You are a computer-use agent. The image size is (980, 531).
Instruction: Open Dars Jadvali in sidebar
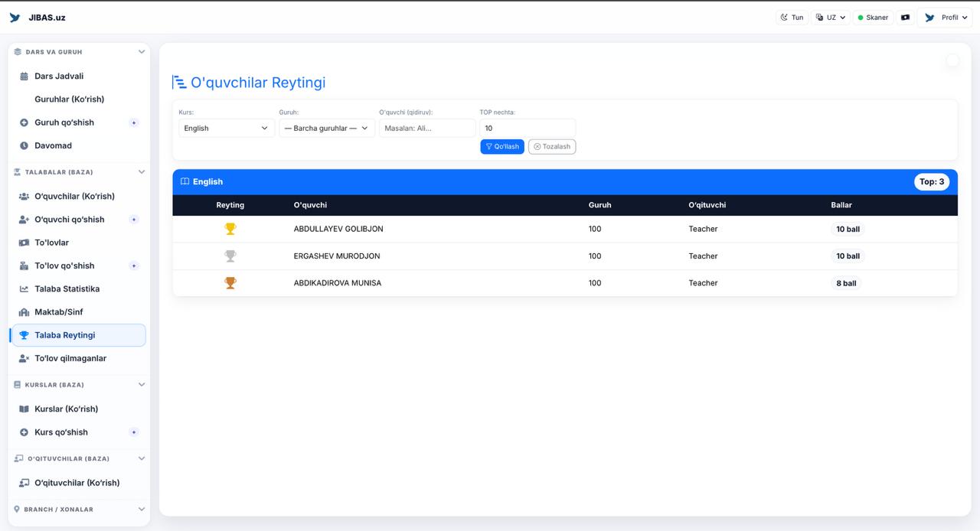tap(59, 77)
